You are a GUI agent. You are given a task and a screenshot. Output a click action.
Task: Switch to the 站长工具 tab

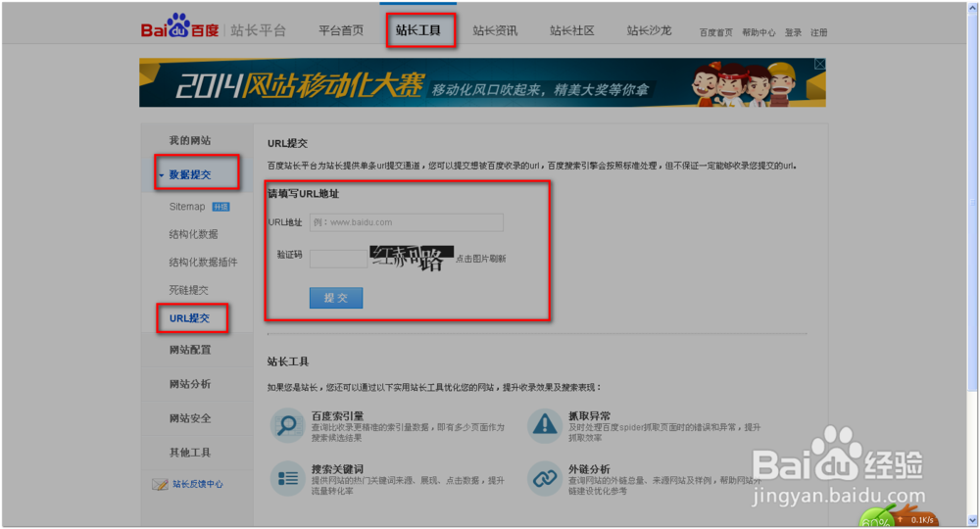[418, 30]
